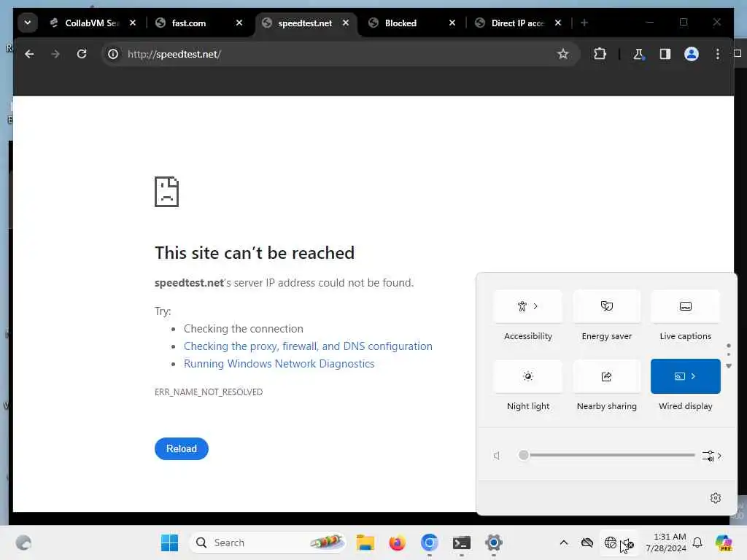The height and width of the screenshot is (560, 747).
Task: Click the forward navigation arrow
Action: click(x=55, y=54)
